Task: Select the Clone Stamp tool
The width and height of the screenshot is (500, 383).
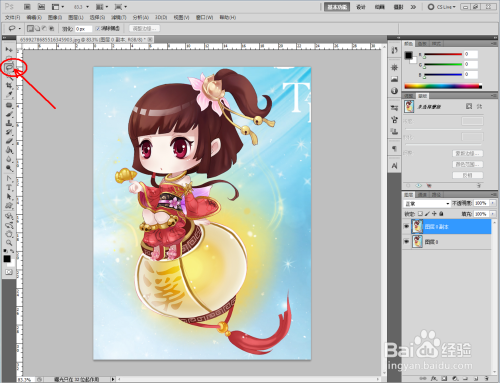Action: (9, 123)
